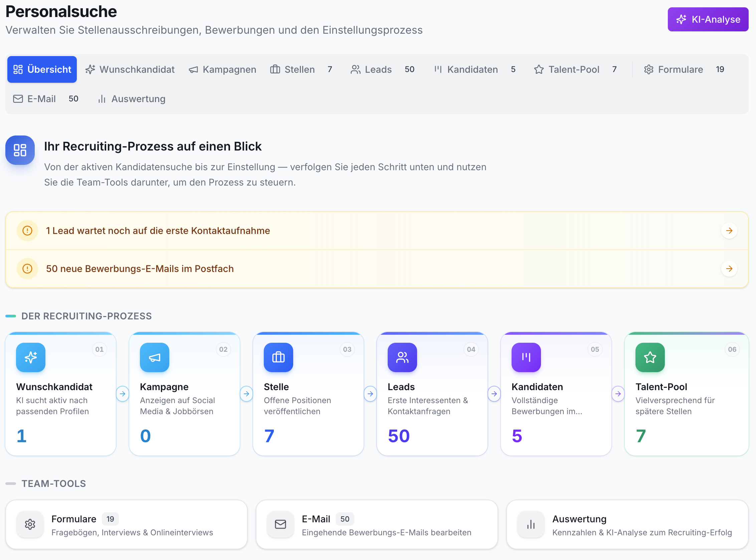Click the arrow between Kampagne and Stelle cards
Screen dimensions: 756x560
[x=246, y=393]
